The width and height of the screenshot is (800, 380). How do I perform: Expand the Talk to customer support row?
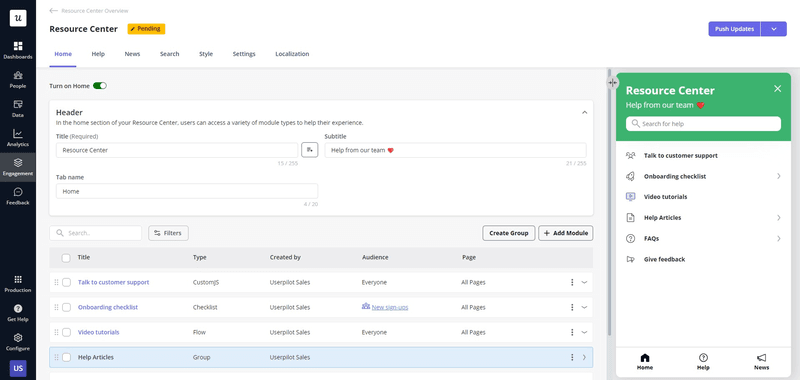[585, 282]
